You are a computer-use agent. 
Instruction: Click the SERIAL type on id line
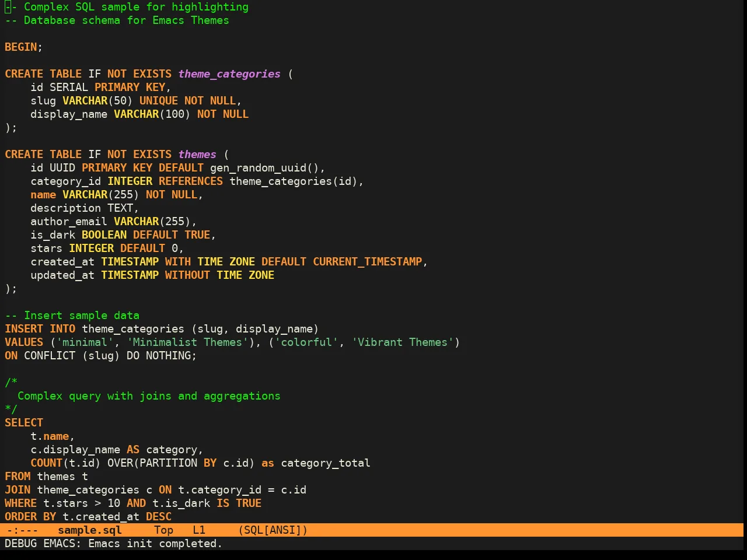(x=69, y=87)
